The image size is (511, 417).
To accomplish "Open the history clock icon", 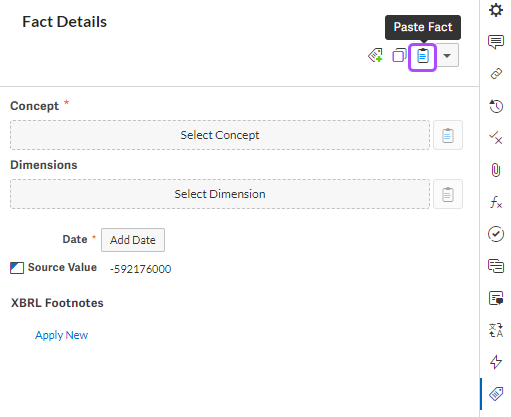I will (496, 106).
